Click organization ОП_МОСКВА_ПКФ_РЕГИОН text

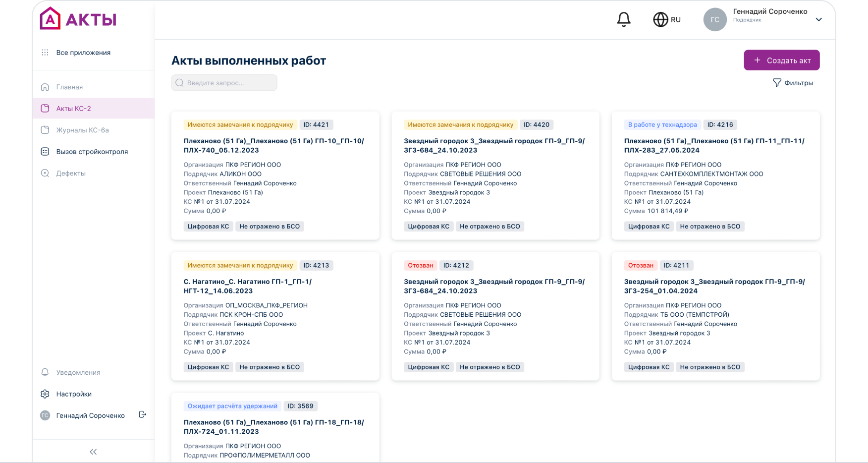267,305
